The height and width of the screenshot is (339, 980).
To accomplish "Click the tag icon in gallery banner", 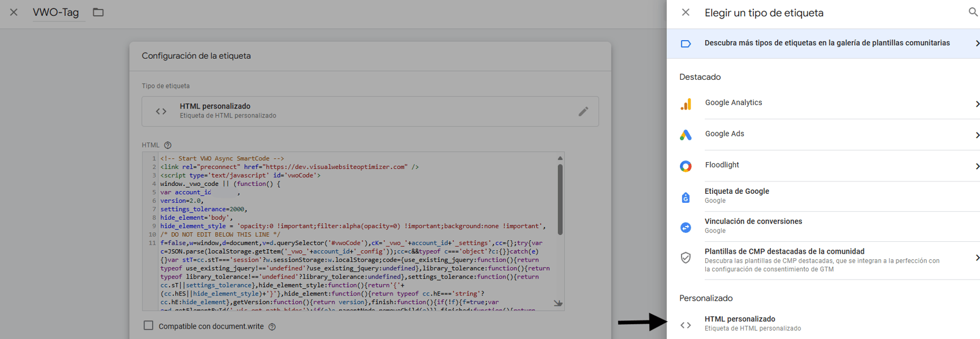I will click(686, 44).
